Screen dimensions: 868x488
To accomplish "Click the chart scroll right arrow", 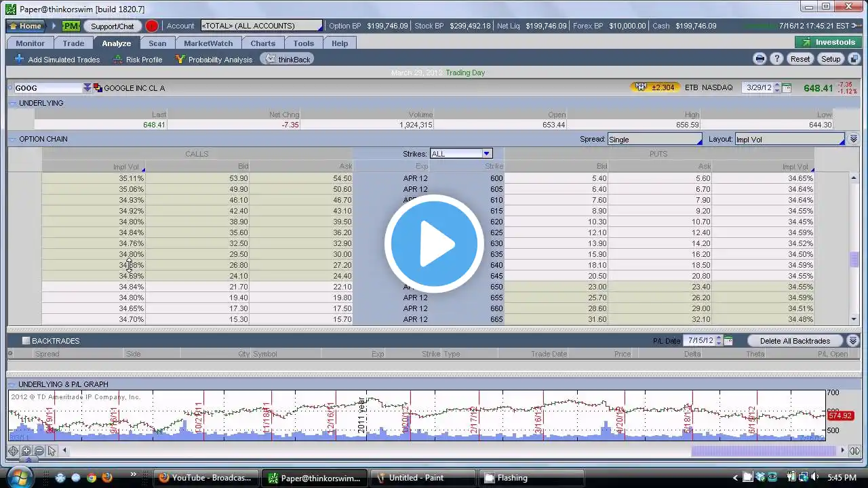I will 843,451.
